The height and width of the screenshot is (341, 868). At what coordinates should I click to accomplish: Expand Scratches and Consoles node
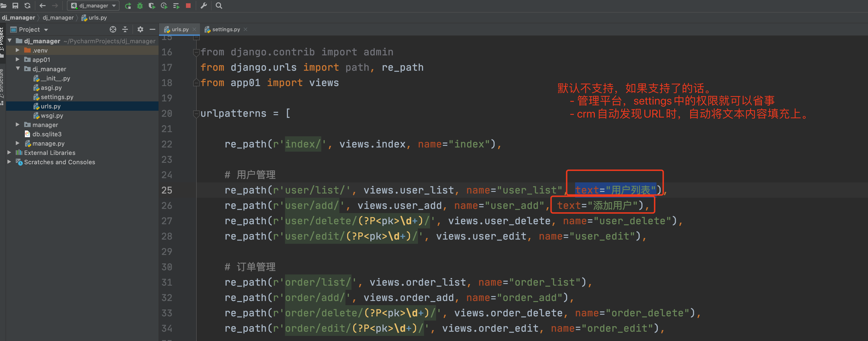[x=10, y=162]
